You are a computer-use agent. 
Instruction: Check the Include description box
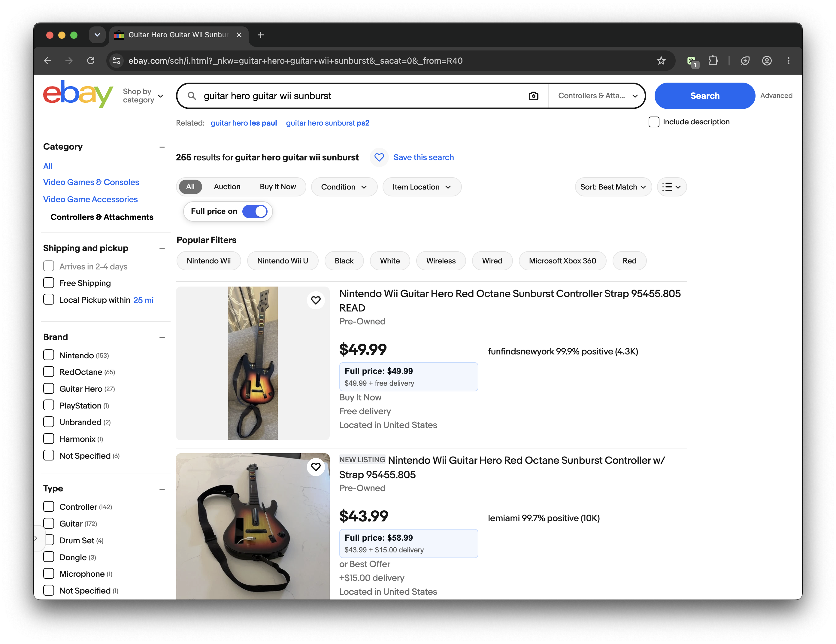[x=654, y=122]
